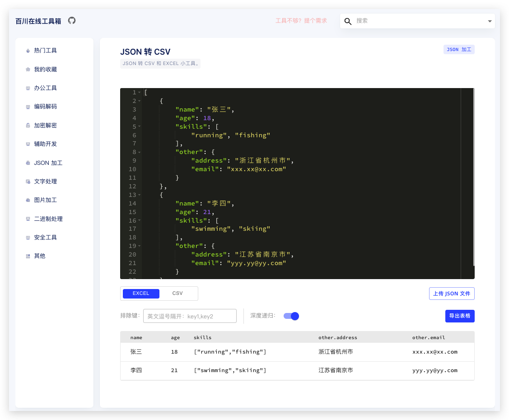
Task: Click the 热门工具 flame icon
Action: [x=28, y=51]
